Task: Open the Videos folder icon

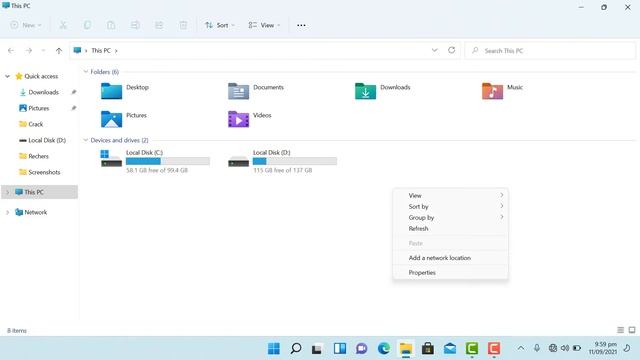Action: pyautogui.click(x=238, y=119)
